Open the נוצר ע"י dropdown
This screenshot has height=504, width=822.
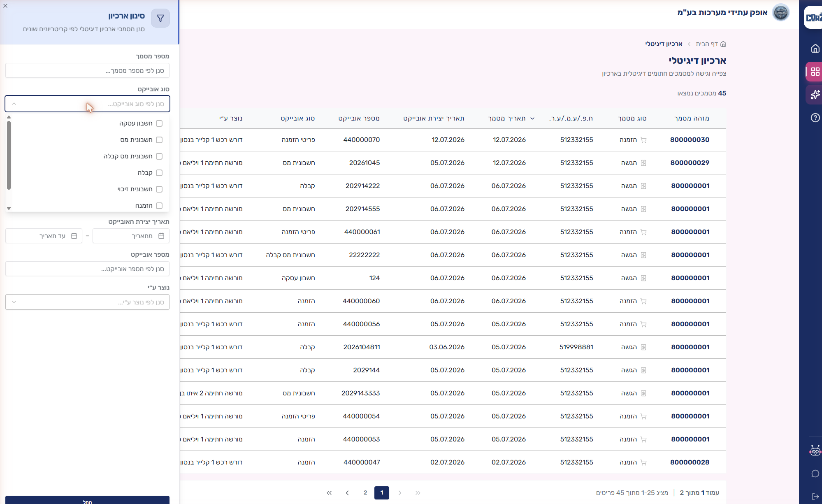click(x=87, y=302)
